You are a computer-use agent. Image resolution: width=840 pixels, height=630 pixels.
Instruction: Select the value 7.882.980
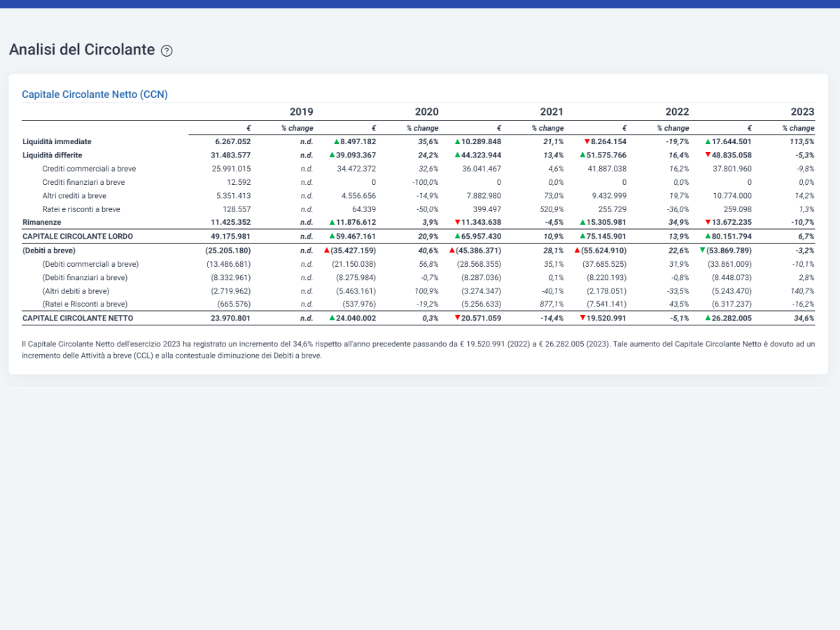point(484,195)
